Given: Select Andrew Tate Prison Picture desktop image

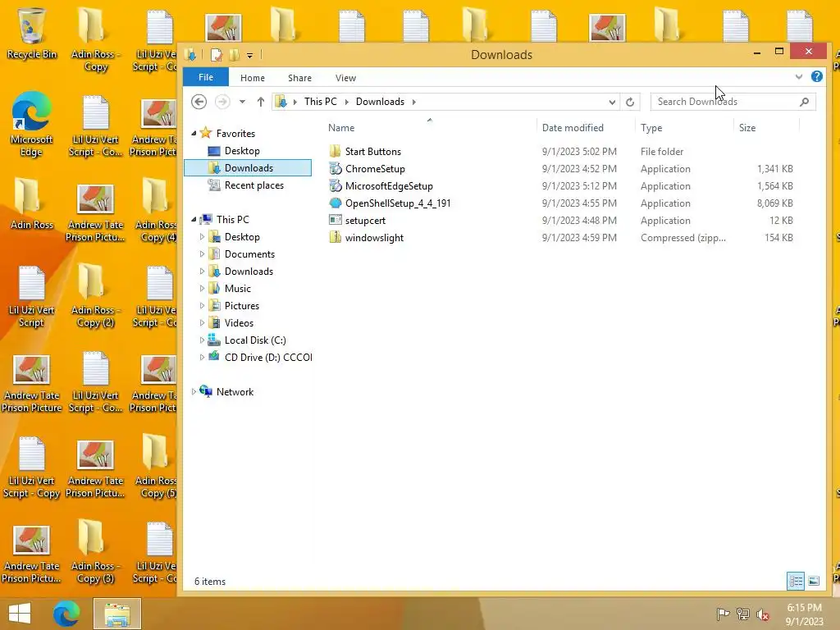Looking at the screenshot, I should tap(32, 384).
